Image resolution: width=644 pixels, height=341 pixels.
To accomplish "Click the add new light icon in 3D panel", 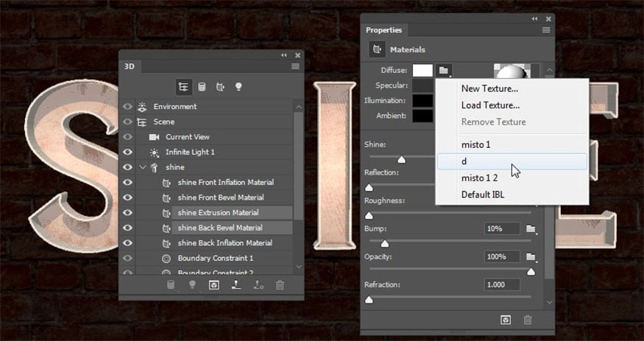I will pos(192,285).
